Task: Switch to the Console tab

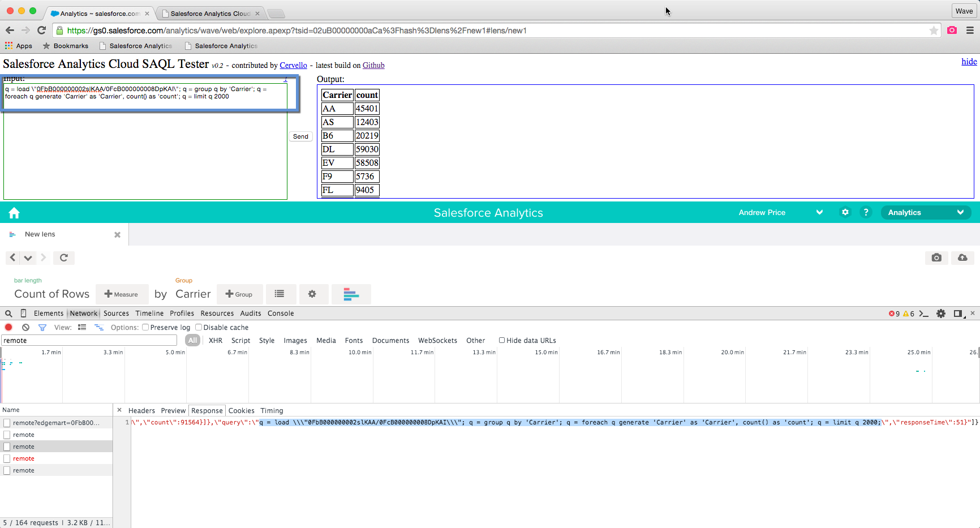Action: [x=281, y=314]
